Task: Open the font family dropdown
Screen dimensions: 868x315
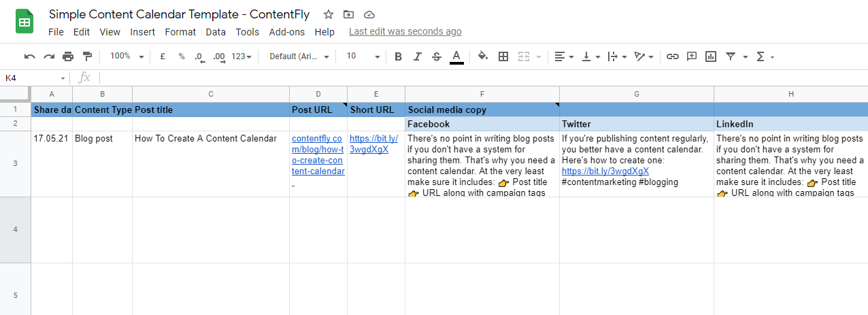Action: tap(299, 56)
